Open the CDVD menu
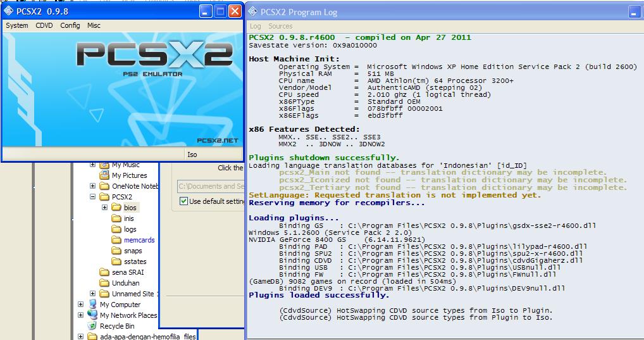 (44, 25)
